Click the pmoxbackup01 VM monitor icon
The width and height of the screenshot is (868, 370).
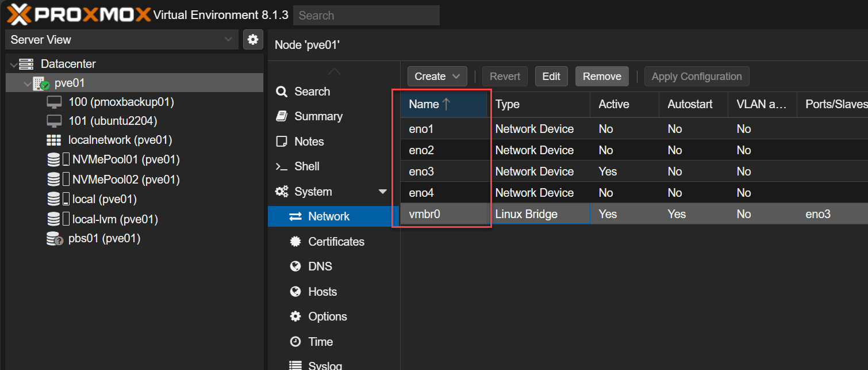[54, 102]
